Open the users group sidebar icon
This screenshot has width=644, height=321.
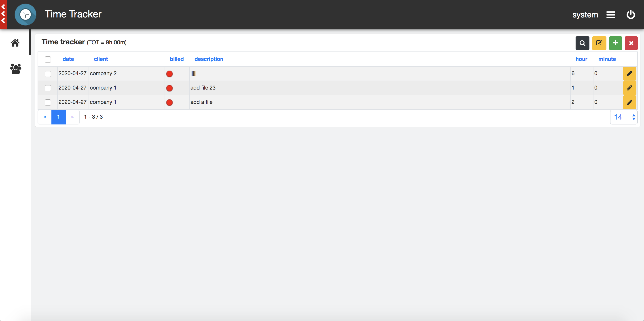click(15, 69)
